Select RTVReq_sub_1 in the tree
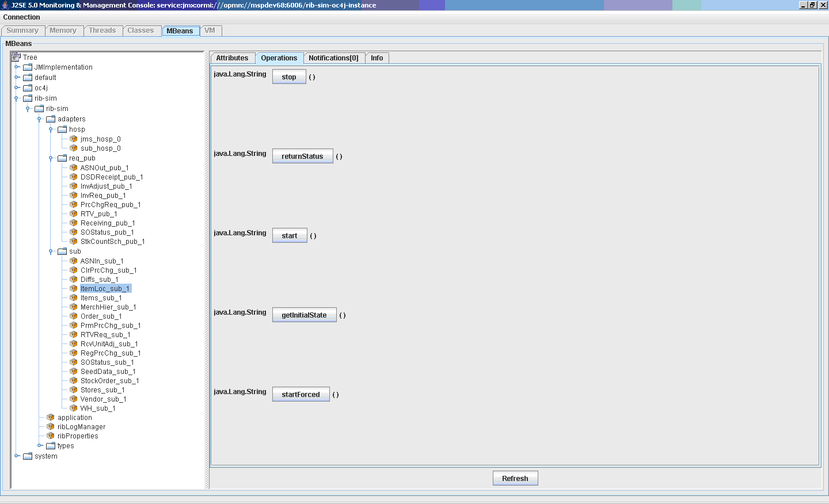The height and width of the screenshot is (504, 829). [x=105, y=335]
